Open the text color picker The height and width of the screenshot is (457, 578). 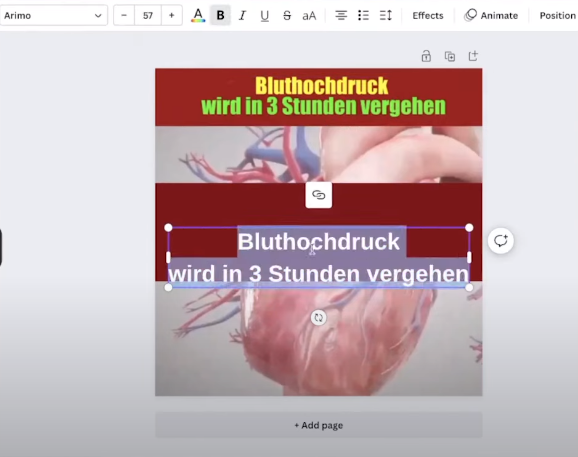(x=198, y=15)
